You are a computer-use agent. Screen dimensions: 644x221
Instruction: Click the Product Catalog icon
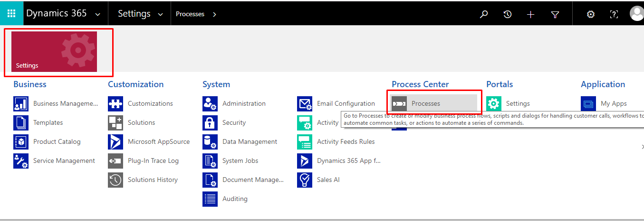21,141
